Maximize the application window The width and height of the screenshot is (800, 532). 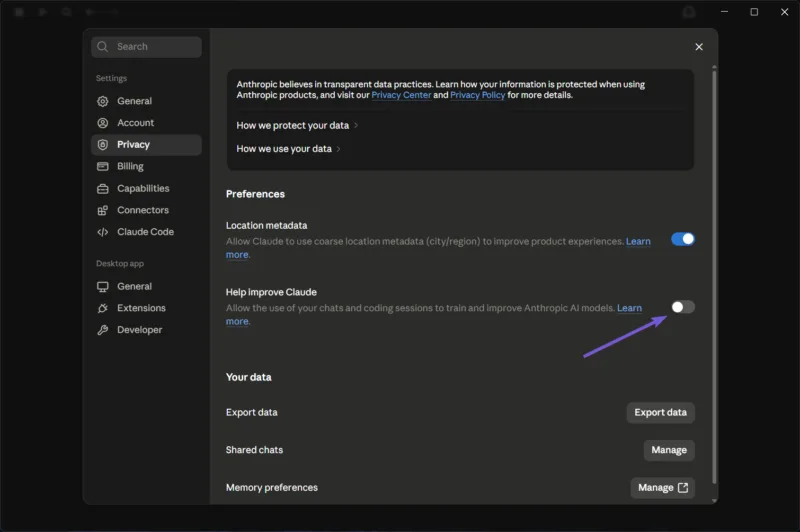pyautogui.click(x=754, y=12)
